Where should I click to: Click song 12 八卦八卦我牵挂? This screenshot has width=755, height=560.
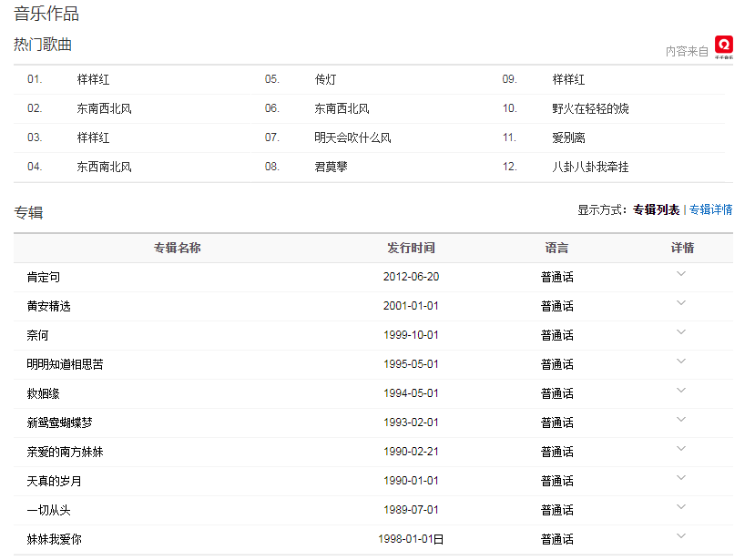[590, 167]
